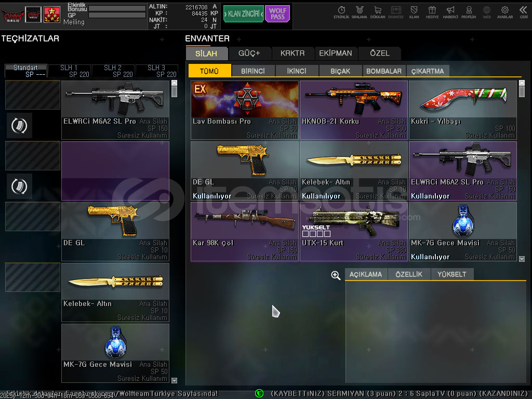The image size is (532, 399).
Task: Open the Klan shield icon
Action: (414, 12)
